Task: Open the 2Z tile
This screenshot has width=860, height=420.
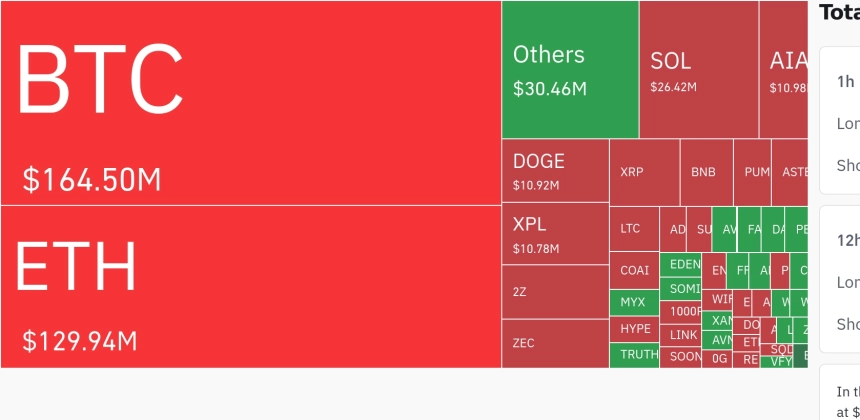Action: (x=555, y=292)
